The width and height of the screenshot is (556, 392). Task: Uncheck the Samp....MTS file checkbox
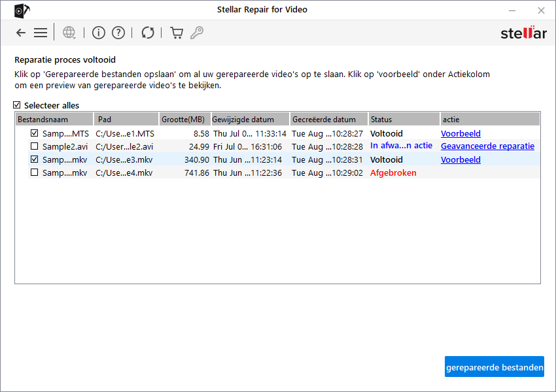tap(35, 133)
